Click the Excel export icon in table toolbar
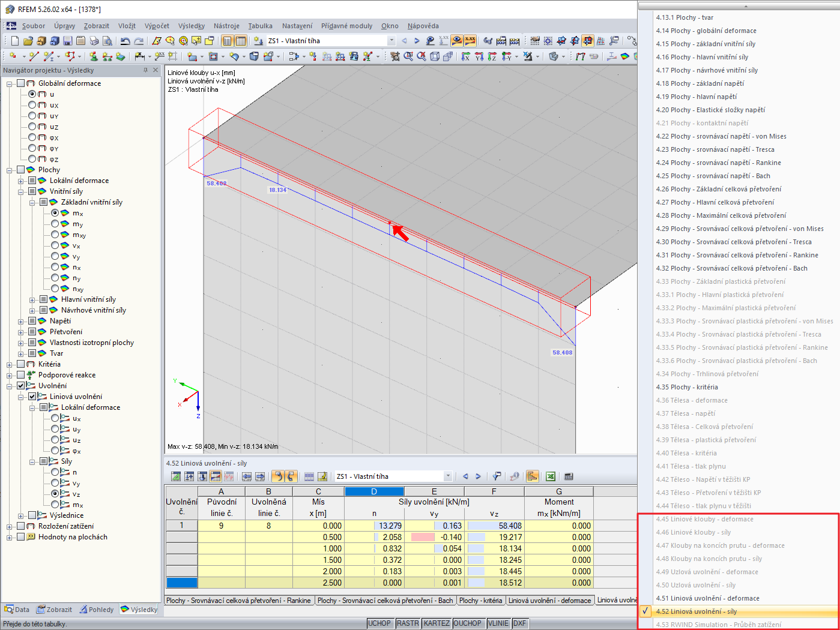Viewport: 840px width, 630px height. pyautogui.click(x=550, y=476)
